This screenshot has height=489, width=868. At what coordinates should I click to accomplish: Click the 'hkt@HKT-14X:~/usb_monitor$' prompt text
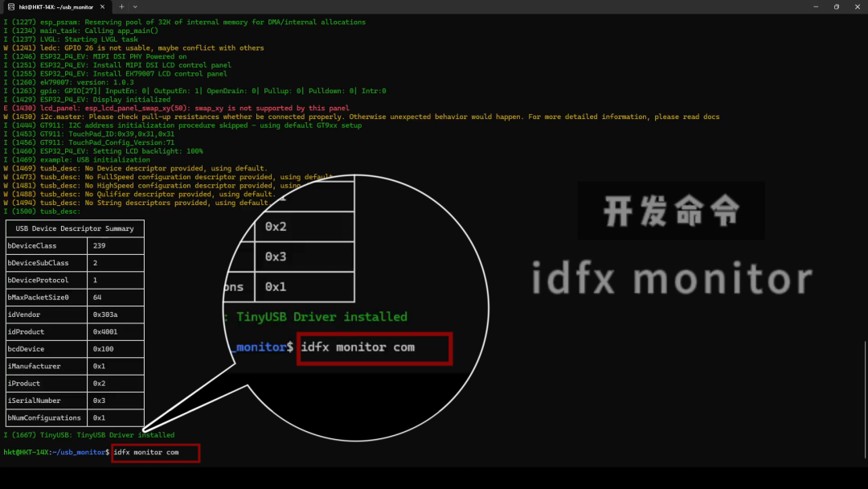pos(56,453)
